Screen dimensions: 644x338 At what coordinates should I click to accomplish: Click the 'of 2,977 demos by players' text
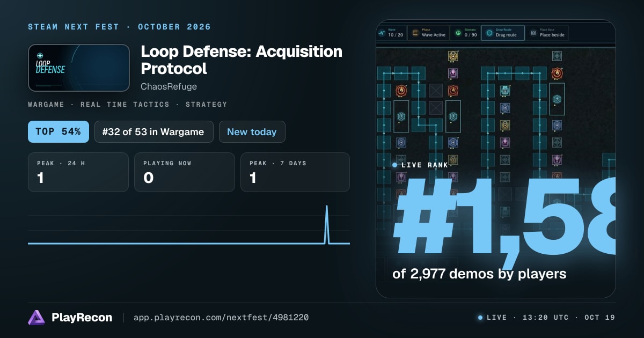click(x=479, y=274)
